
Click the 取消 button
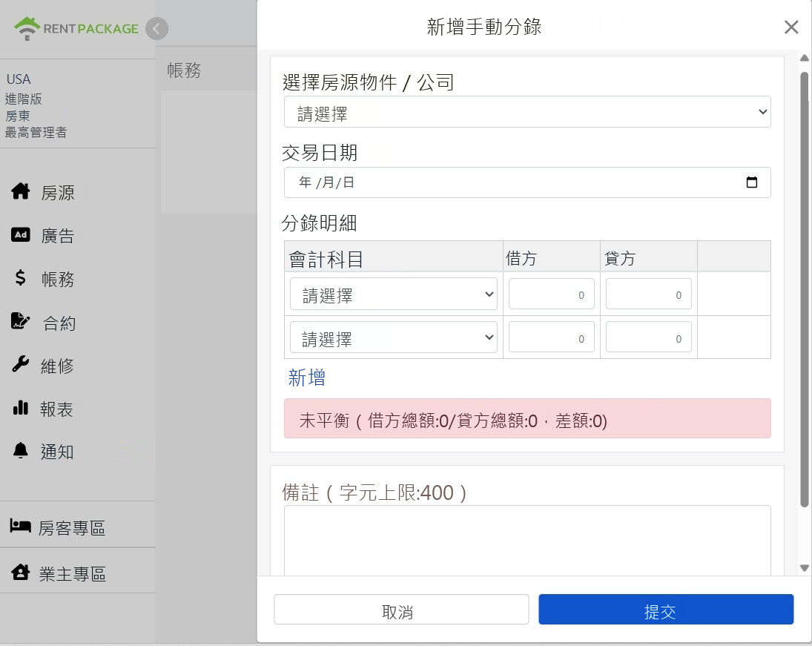401,609
